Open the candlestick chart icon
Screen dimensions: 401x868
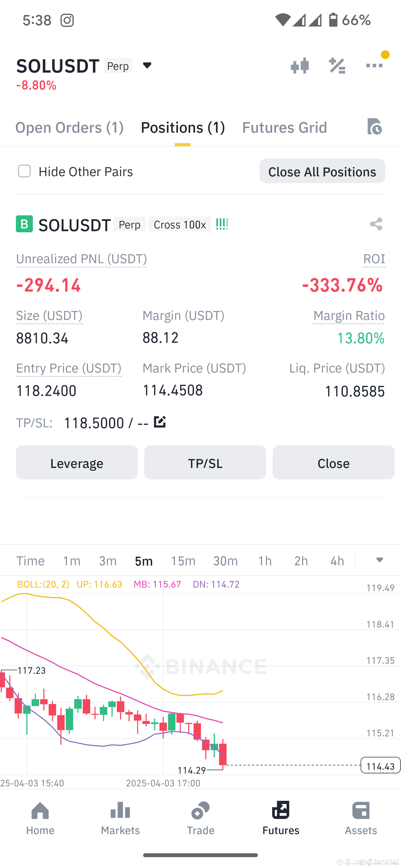(299, 66)
